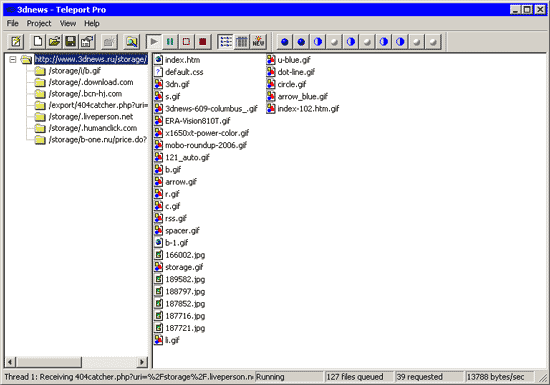
Task: Select file index.htm
Action: [x=182, y=60]
